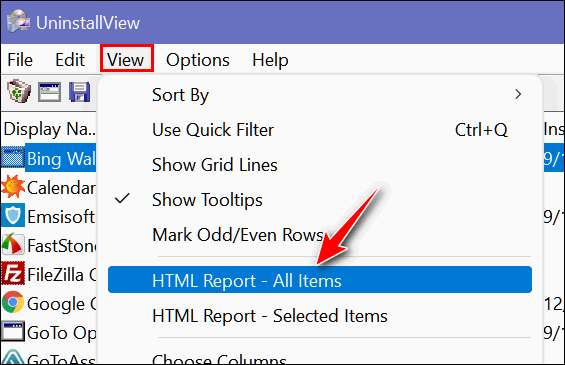Image resolution: width=565 pixels, height=365 pixels.
Task: Click the Display Name column header
Action: (50, 129)
